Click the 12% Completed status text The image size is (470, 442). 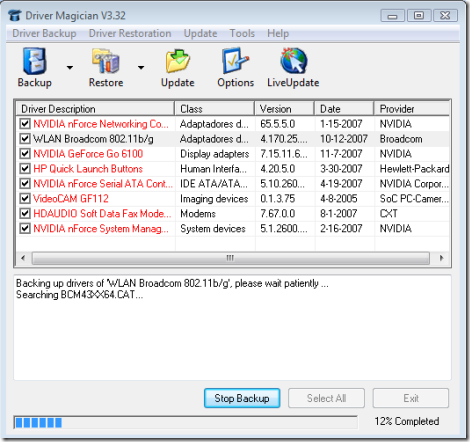(407, 421)
